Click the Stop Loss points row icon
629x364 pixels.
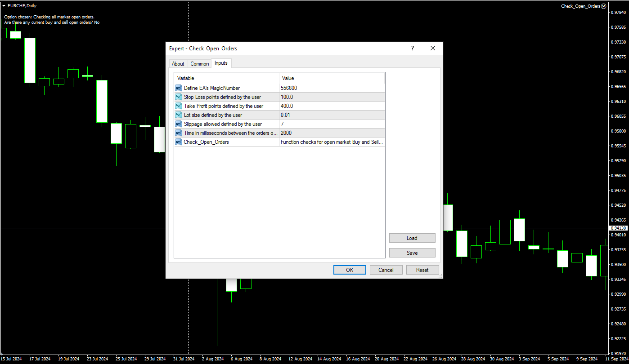click(x=179, y=97)
